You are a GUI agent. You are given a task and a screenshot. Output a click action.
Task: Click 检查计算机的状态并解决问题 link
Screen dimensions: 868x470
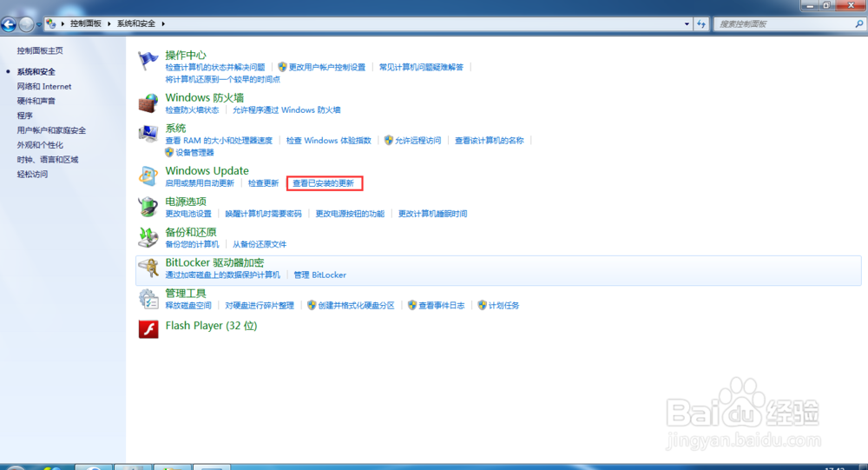(214, 67)
